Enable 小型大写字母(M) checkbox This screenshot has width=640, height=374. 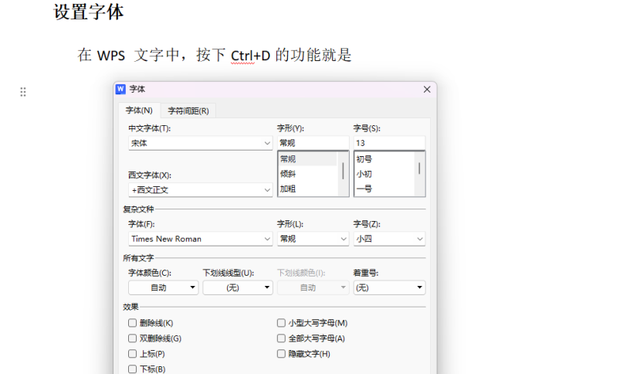(281, 323)
